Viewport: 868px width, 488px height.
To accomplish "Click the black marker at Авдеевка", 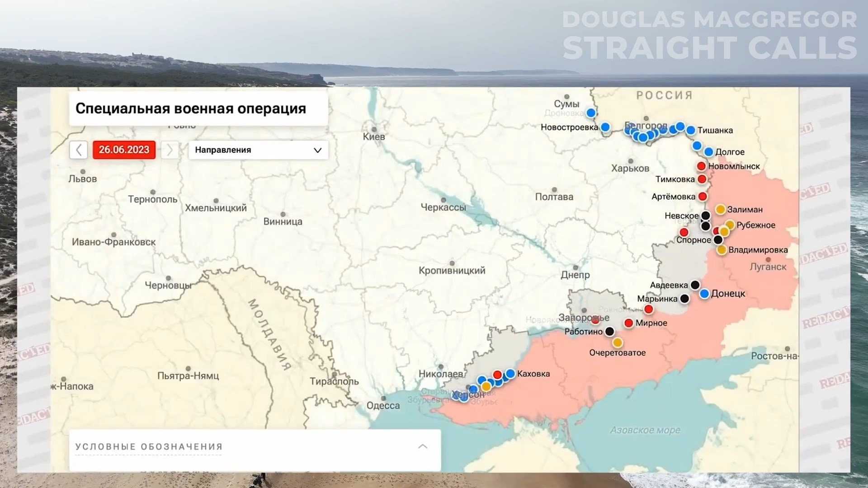I will [695, 285].
